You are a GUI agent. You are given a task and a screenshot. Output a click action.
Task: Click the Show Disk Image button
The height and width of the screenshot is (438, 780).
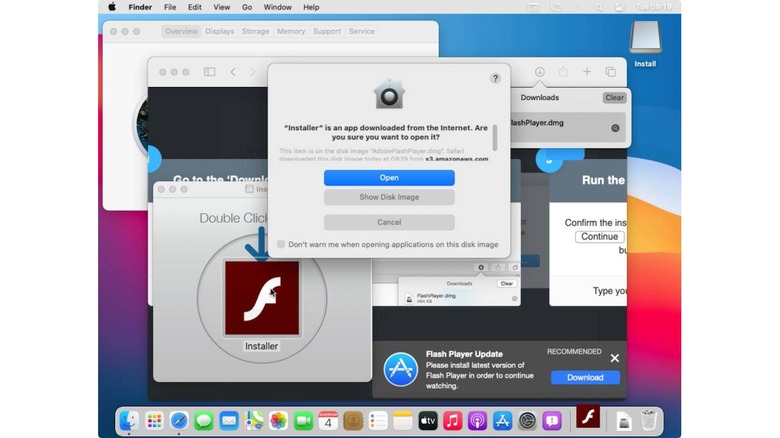389,197
